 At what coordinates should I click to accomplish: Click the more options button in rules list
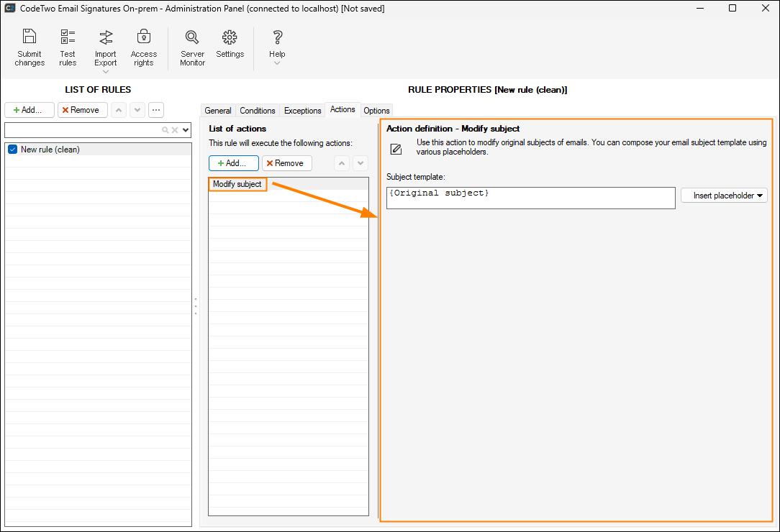156,110
